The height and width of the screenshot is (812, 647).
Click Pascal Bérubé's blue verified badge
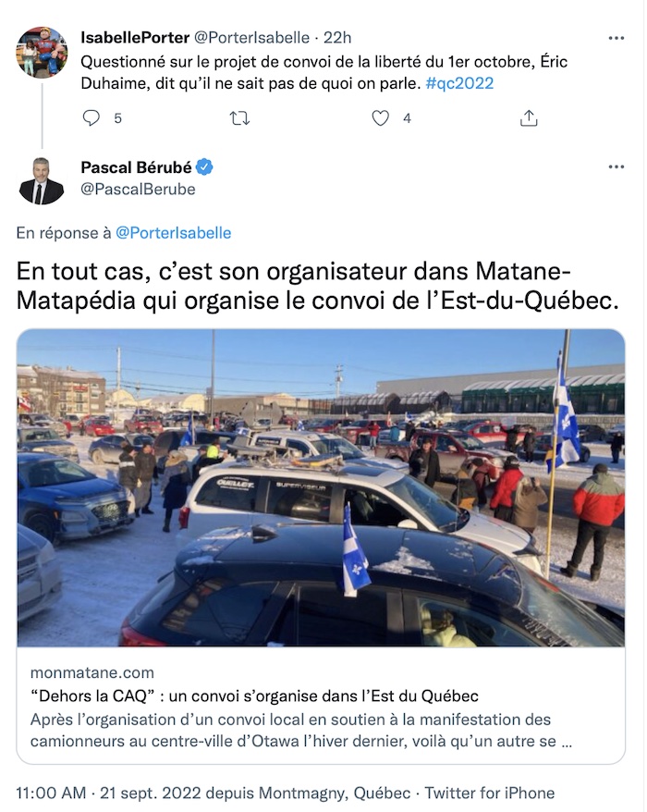click(x=204, y=167)
